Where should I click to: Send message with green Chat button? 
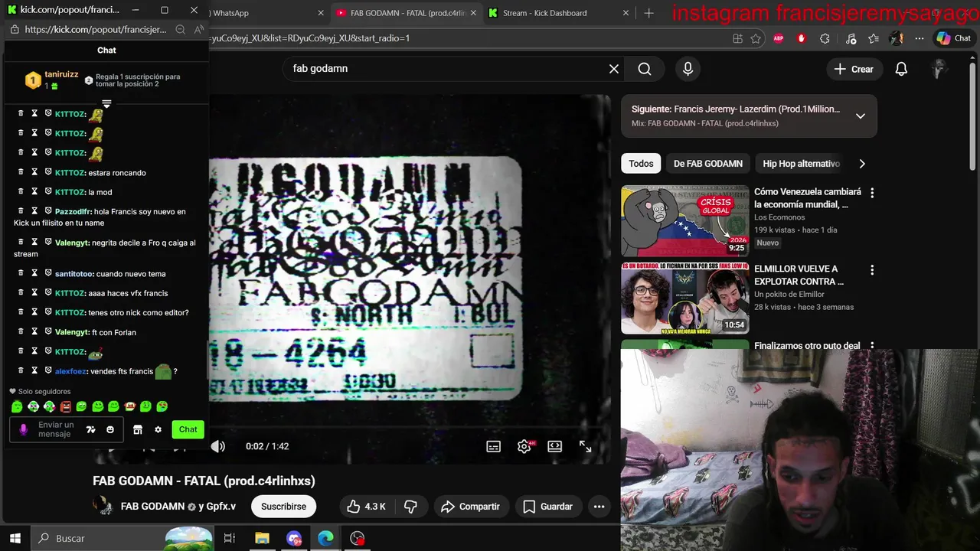point(188,429)
